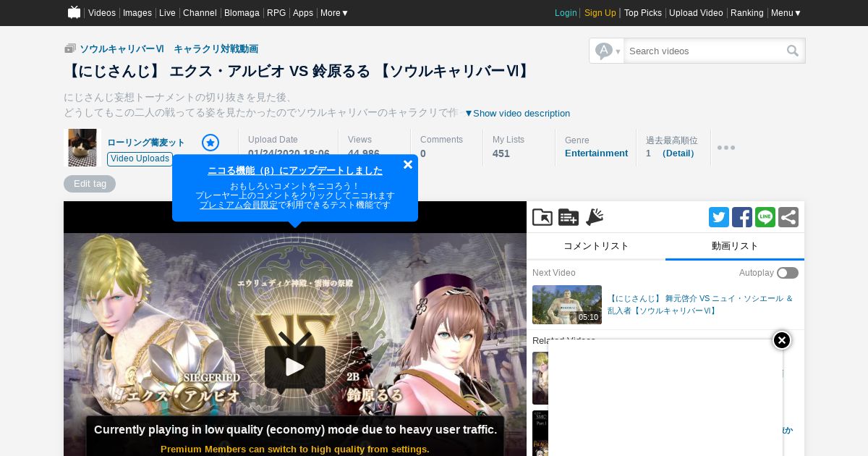Image resolution: width=868 pixels, height=456 pixels.
Task: Play the video with center play button
Action: point(294,368)
